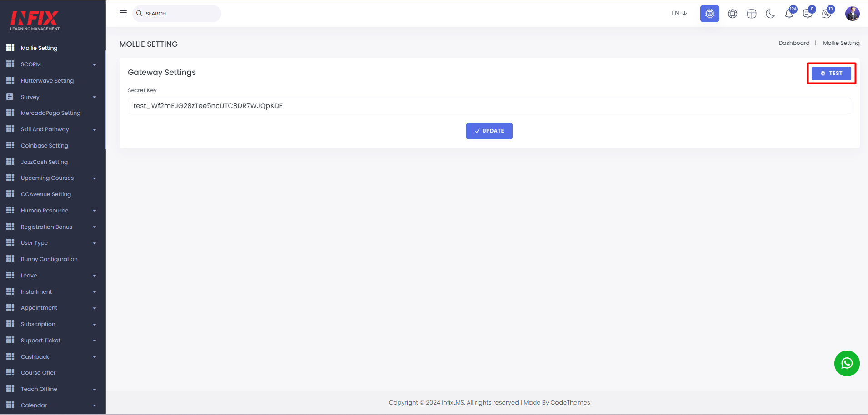Click the search magnifier icon
The image size is (868, 415).
click(140, 13)
